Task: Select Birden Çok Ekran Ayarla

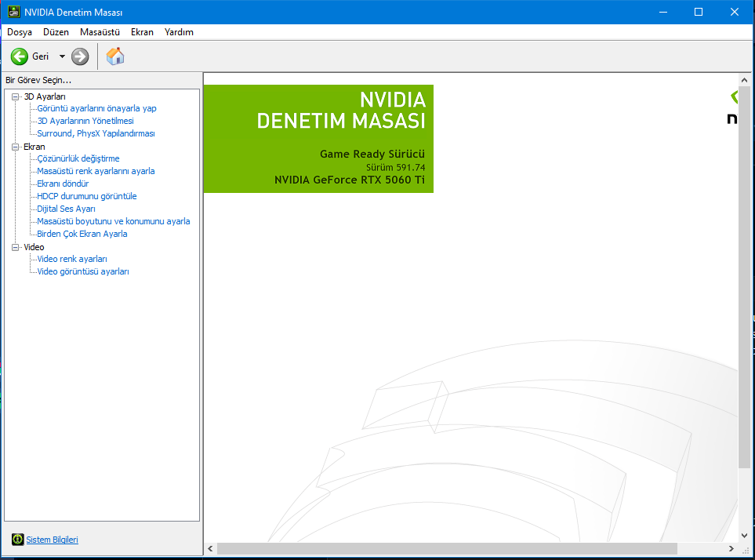Action: 82,234
